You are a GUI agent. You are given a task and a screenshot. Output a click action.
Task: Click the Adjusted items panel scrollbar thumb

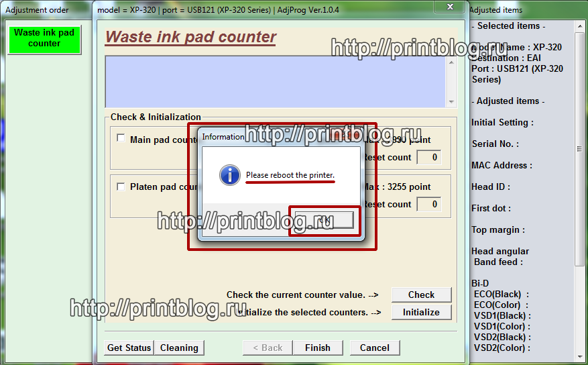pos(579,148)
